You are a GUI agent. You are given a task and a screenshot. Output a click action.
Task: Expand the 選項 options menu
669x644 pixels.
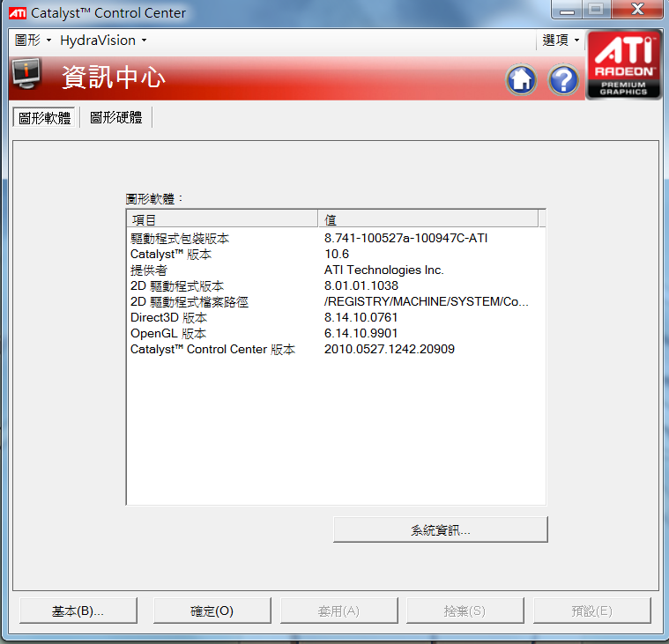coord(561,41)
